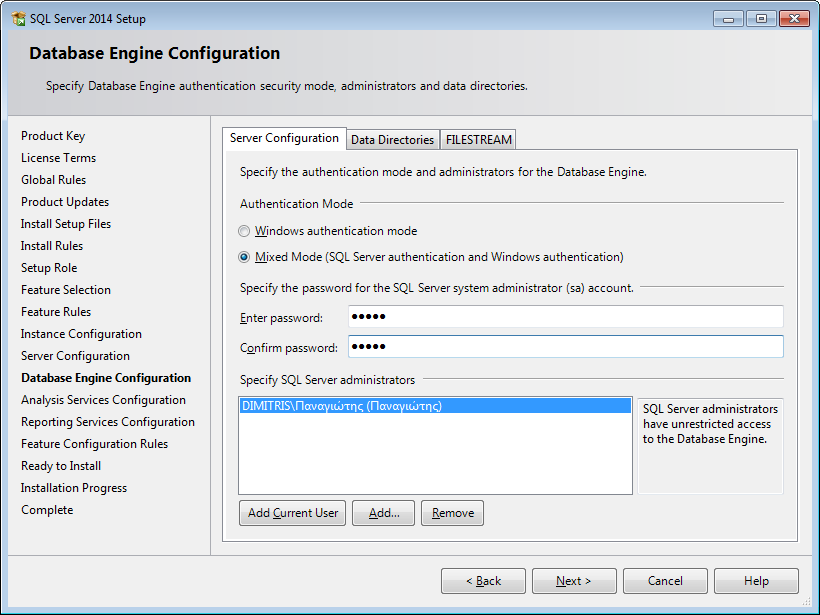Screen dimensions: 820x615
Task: Click the Reporting Services Configuration step
Action: tap(108, 422)
